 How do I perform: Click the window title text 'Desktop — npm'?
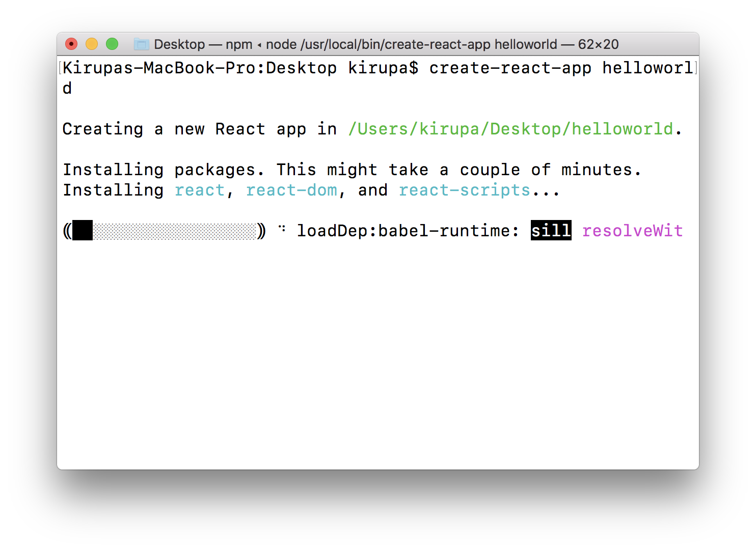(203, 44)
